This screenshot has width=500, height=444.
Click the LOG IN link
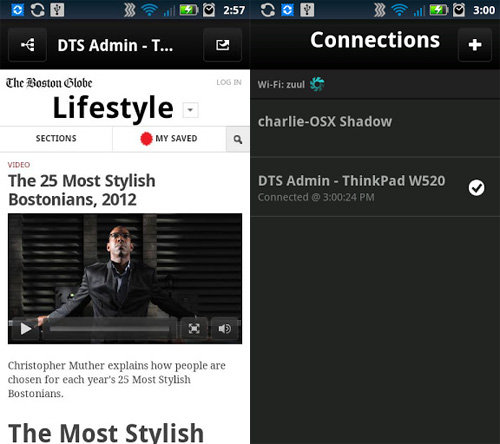(229, 82)
